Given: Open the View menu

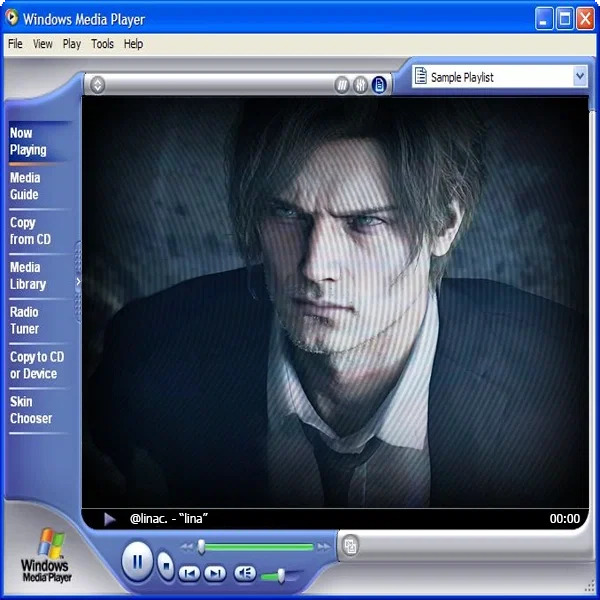Looking at the screenshot, I should tap(42, 44).
